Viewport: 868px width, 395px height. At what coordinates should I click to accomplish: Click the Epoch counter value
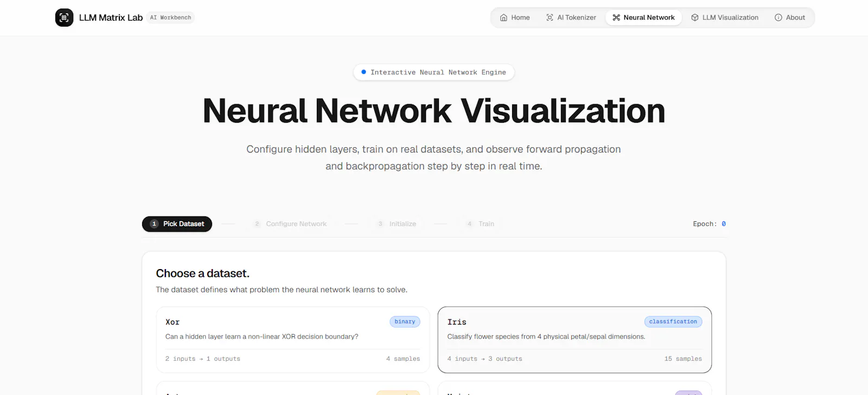(x=724, y=224)
